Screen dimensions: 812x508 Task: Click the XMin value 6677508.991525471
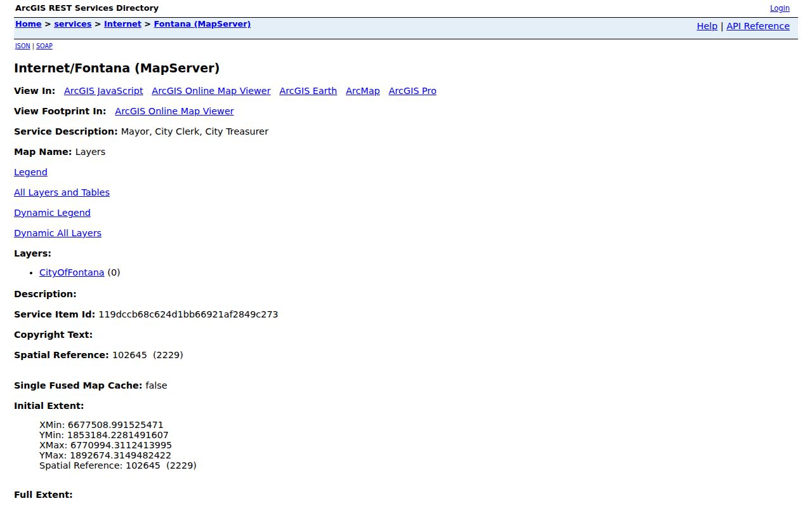(115, 425)
